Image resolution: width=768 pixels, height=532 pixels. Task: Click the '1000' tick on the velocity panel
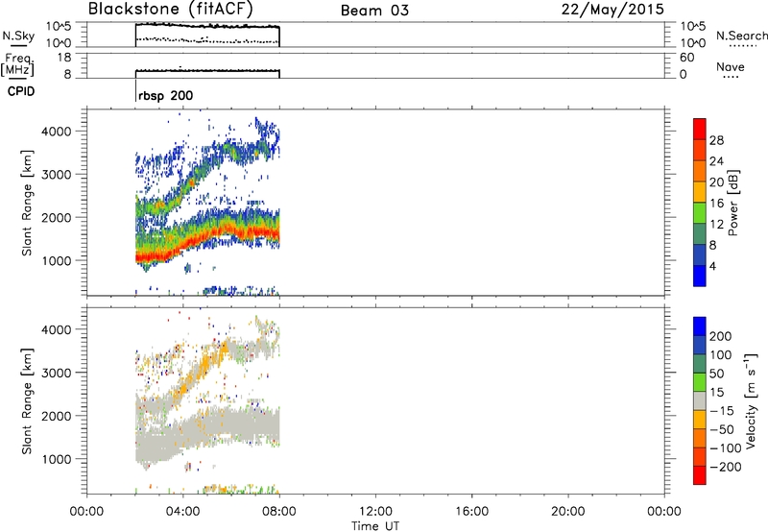click(57, 459)
